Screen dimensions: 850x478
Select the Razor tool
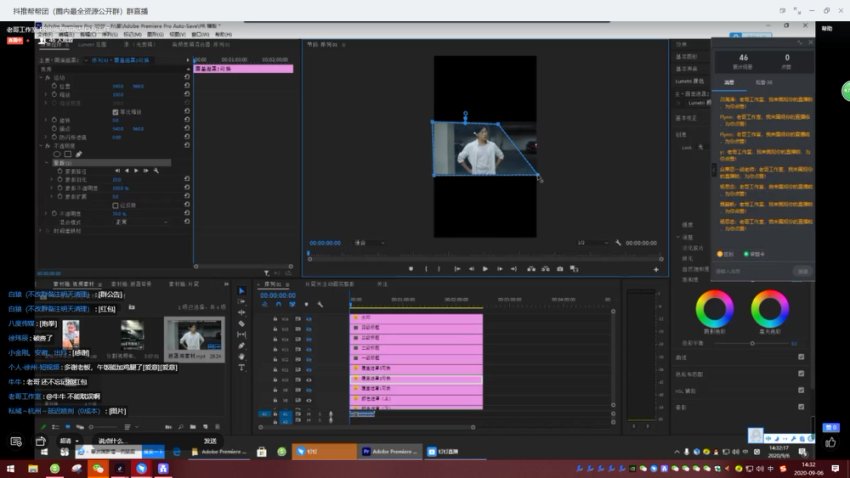(242, 324)
